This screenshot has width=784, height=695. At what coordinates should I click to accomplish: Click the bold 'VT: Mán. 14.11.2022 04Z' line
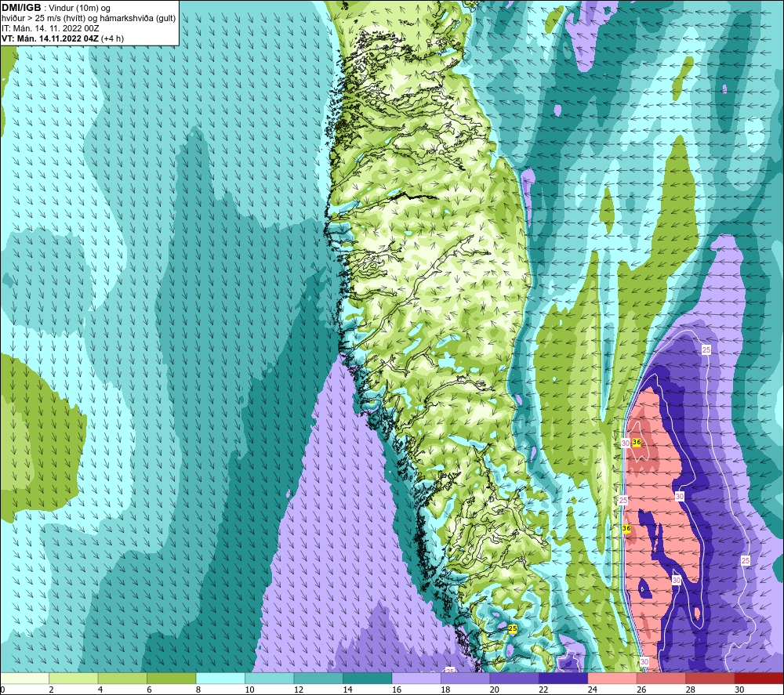point(50,38)
